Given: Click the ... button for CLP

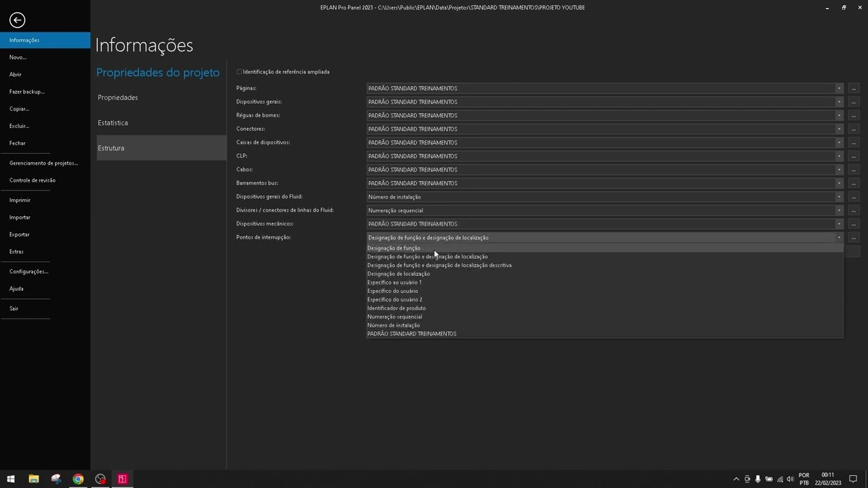Looking at the screenshot, I should tap(854, 156).
